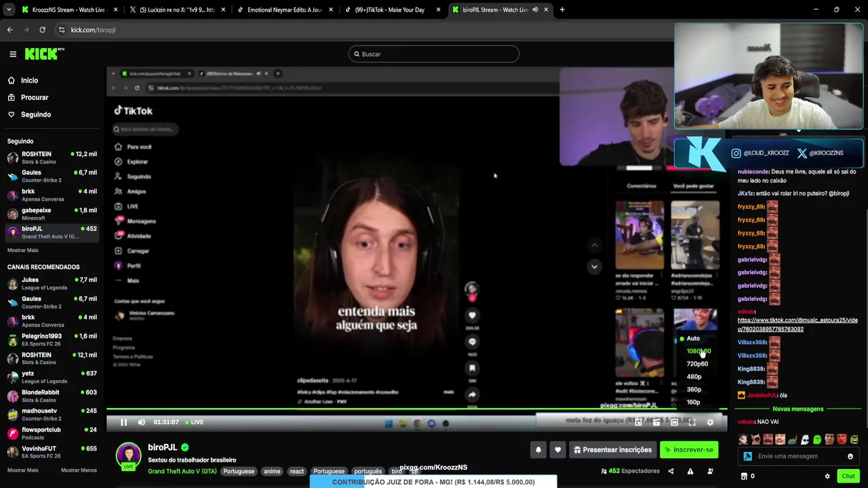Open the emoji picker in chat input
868x488 pixels.
click(x=850, y=456)
